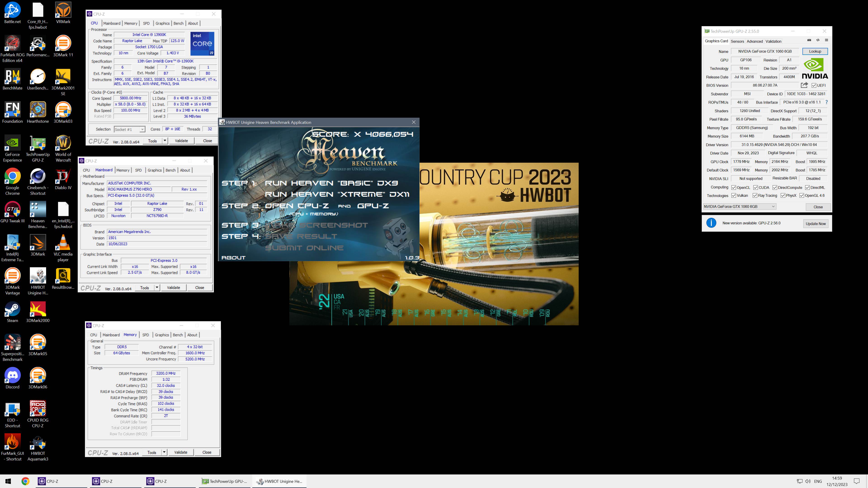
Task: Open the UserBenchmark desktop icon
Action: 38,80
